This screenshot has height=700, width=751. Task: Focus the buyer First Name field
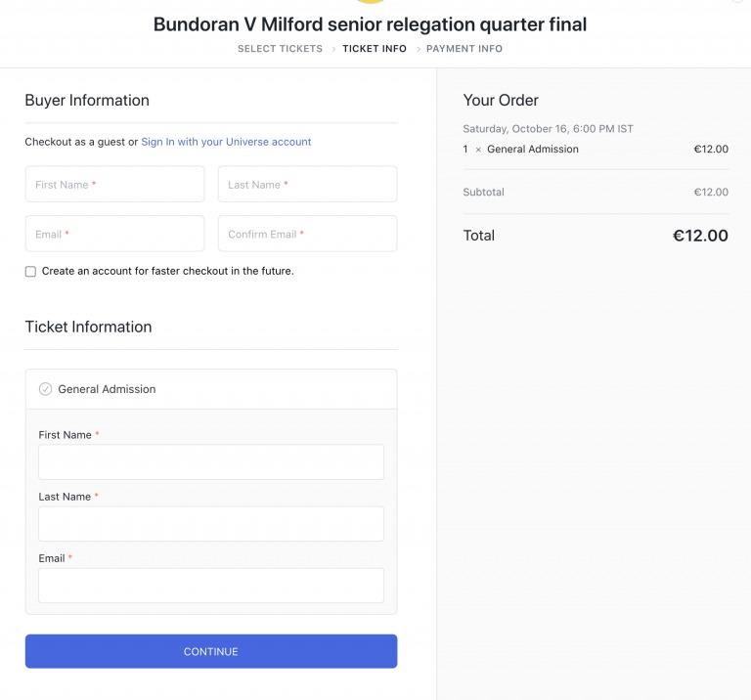[x=114, y=184]
